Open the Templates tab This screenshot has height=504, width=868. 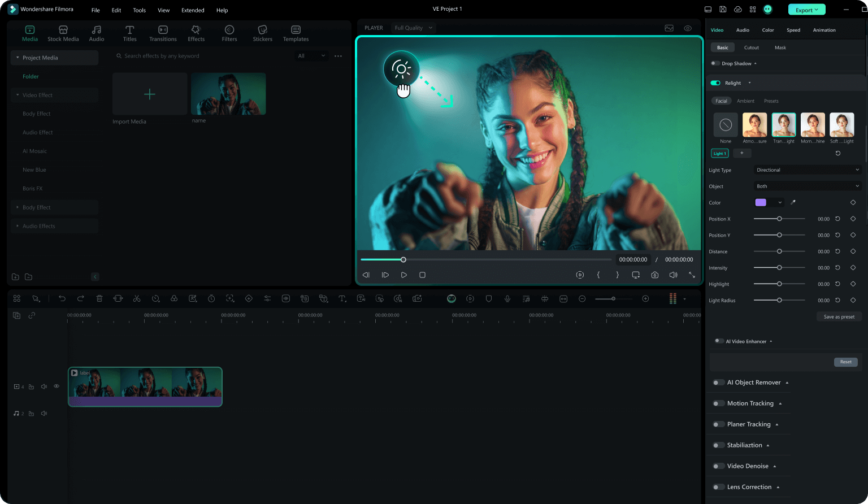pos(296,33)
